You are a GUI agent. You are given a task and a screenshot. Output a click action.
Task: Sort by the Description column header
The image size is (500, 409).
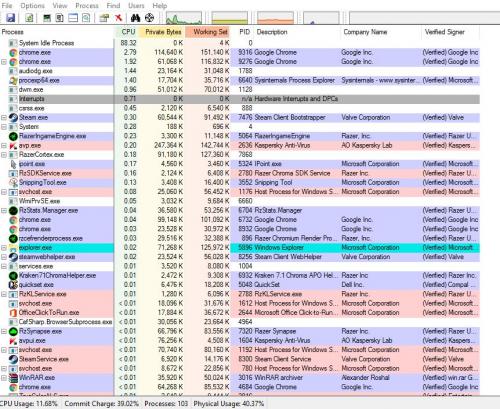298,32
